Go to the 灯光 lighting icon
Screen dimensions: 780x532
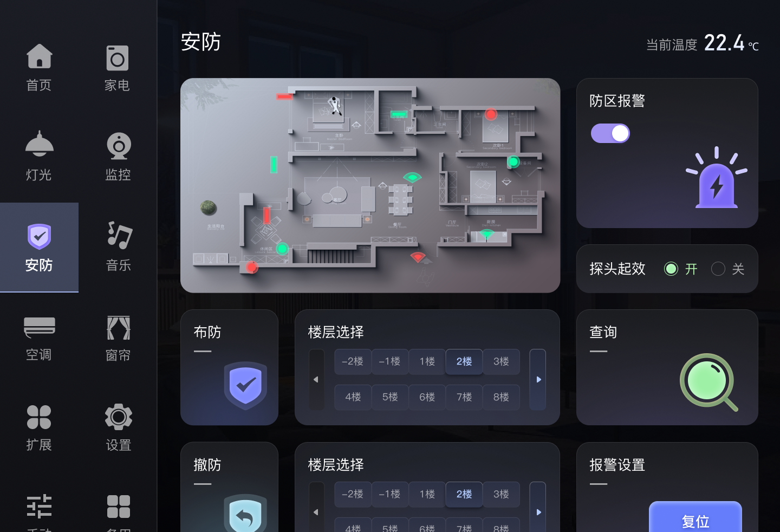point(40,144)
